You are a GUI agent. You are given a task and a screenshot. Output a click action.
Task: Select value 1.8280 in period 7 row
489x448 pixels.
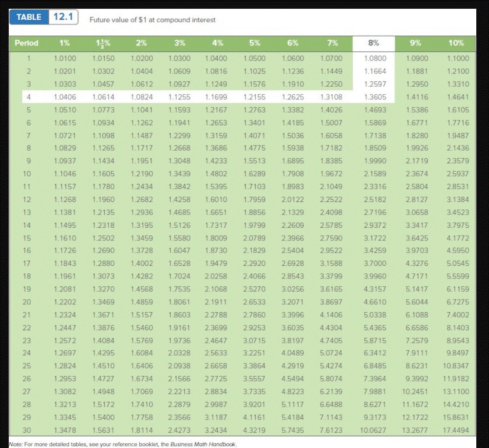[x=417, y=136]
